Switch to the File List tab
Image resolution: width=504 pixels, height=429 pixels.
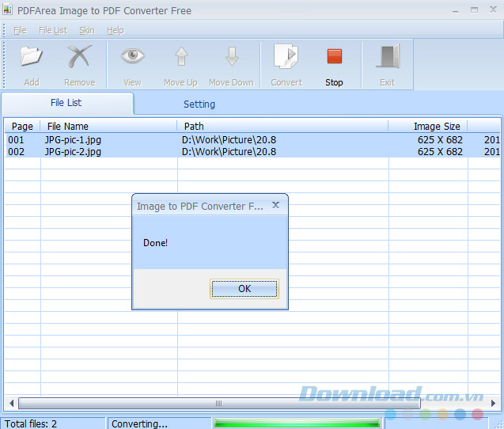click(67, 103)
